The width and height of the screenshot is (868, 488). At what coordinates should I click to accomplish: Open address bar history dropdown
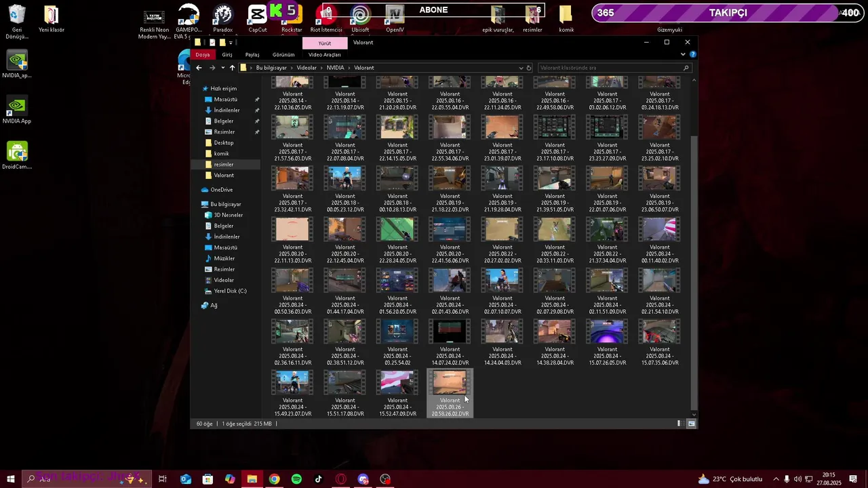tap(521, 68)
